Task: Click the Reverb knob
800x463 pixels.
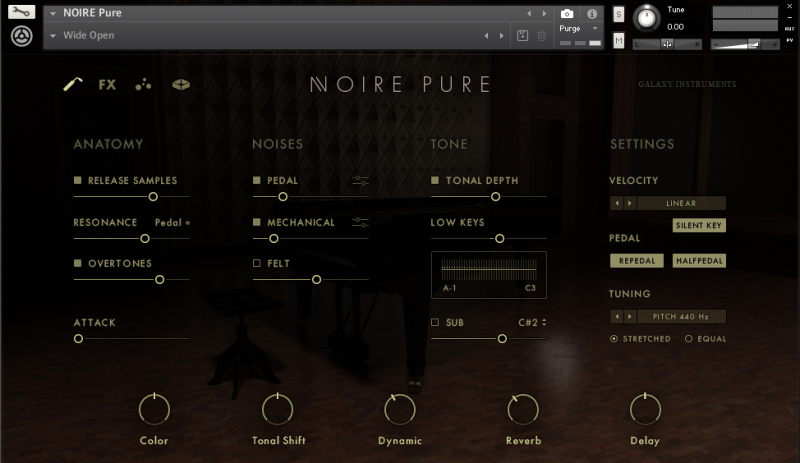Action: click(523, 409)
